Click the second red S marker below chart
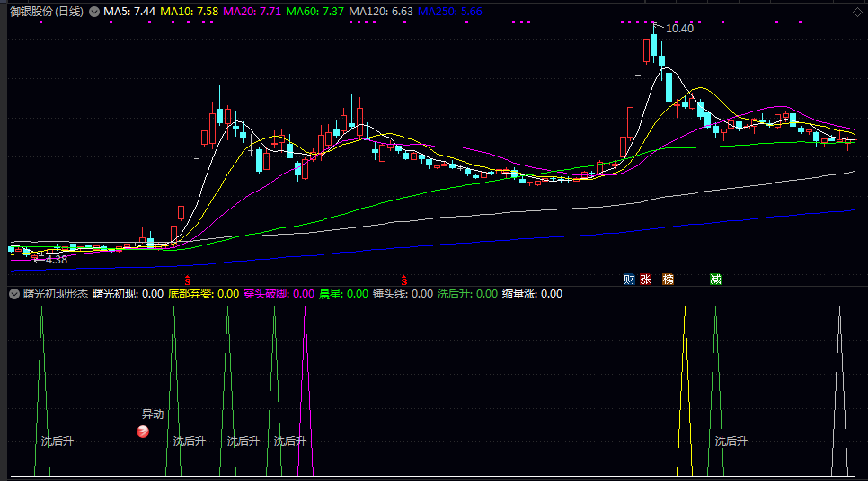Screen dimensions: 868x481 (405, 280)
